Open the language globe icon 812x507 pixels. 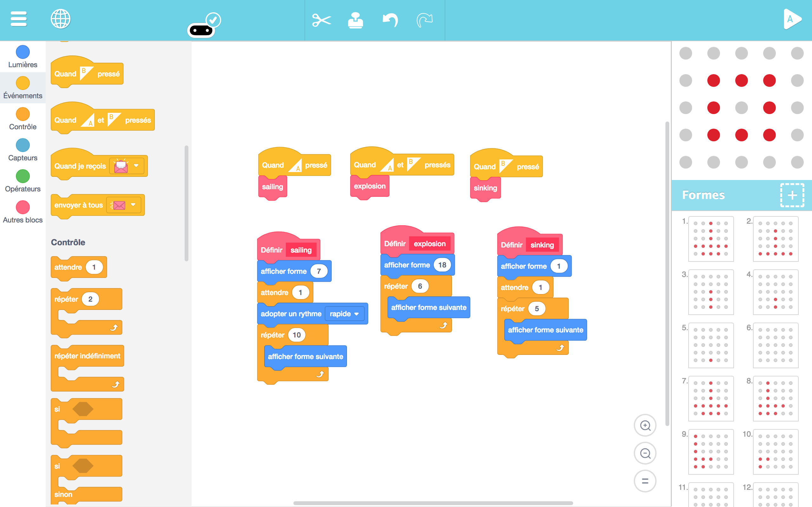coord(61,19)
